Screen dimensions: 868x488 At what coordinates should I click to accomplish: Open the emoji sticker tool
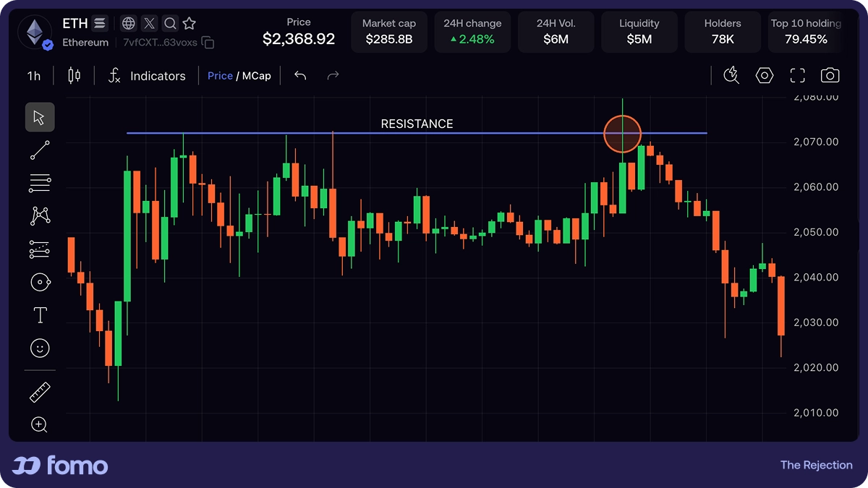[40, 348]
